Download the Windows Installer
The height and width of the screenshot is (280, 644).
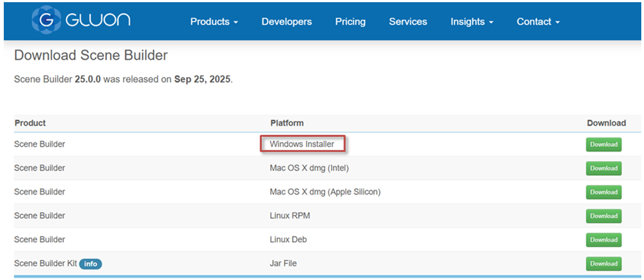603,144
